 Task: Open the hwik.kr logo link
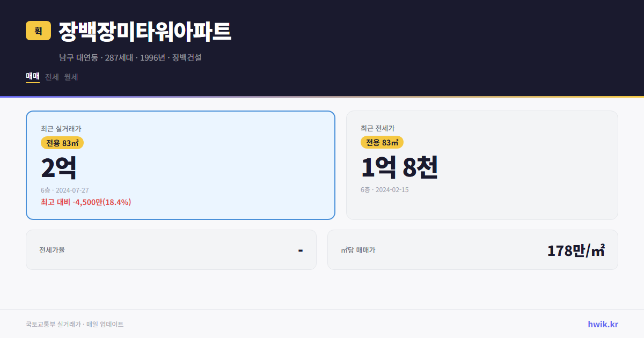[603, 324]
